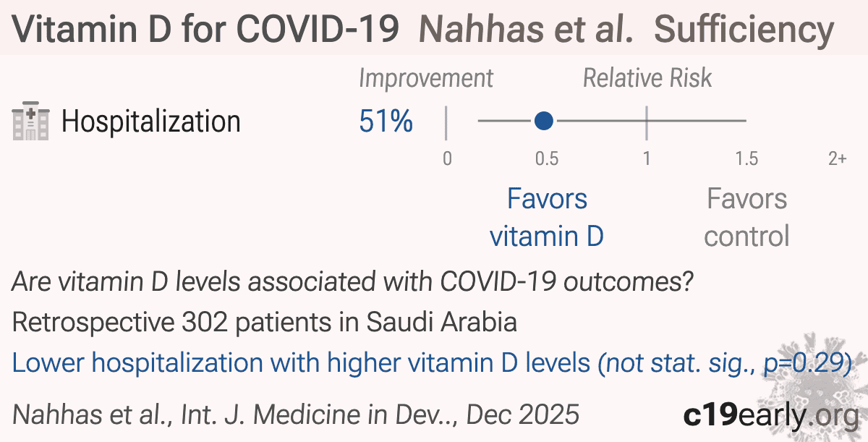Click the "Favors control" label

click(x=746, y=217)
